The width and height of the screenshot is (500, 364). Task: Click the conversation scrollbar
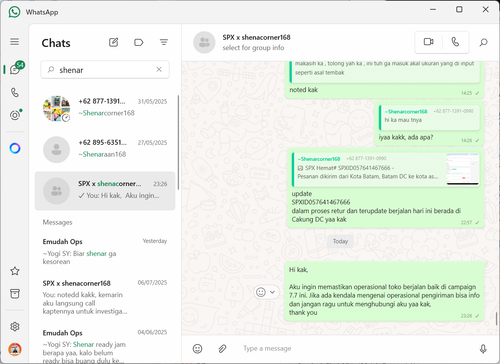497,318
